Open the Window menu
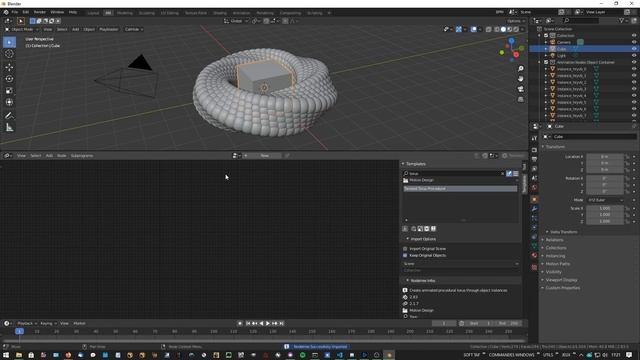Screen dimensions: 640x360 pyautogui.click(x=57, y=12)
